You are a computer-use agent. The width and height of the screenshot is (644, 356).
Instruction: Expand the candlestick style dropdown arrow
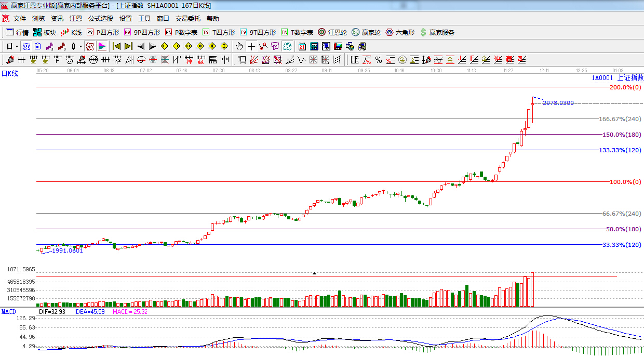81,46
